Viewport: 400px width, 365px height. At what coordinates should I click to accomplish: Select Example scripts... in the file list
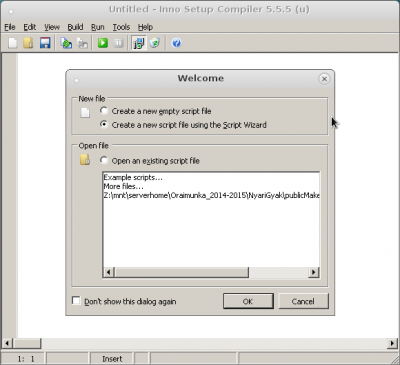click(x=133, y=177)
